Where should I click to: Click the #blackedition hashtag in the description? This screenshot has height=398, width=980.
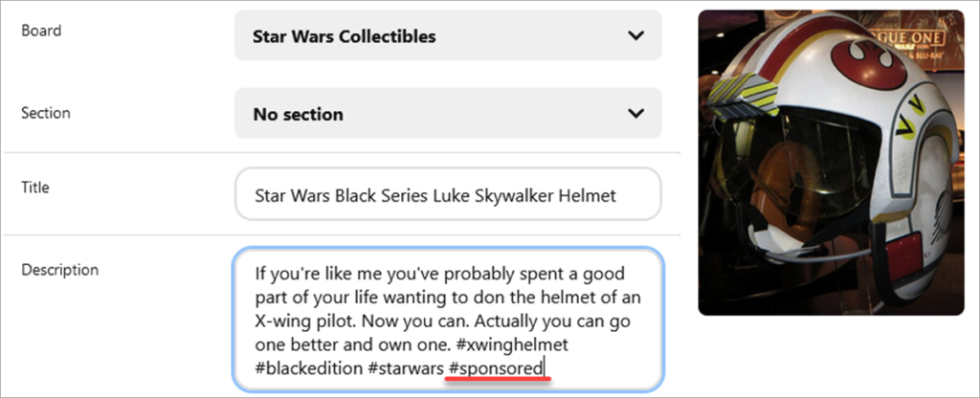click(x=308, y=368)
